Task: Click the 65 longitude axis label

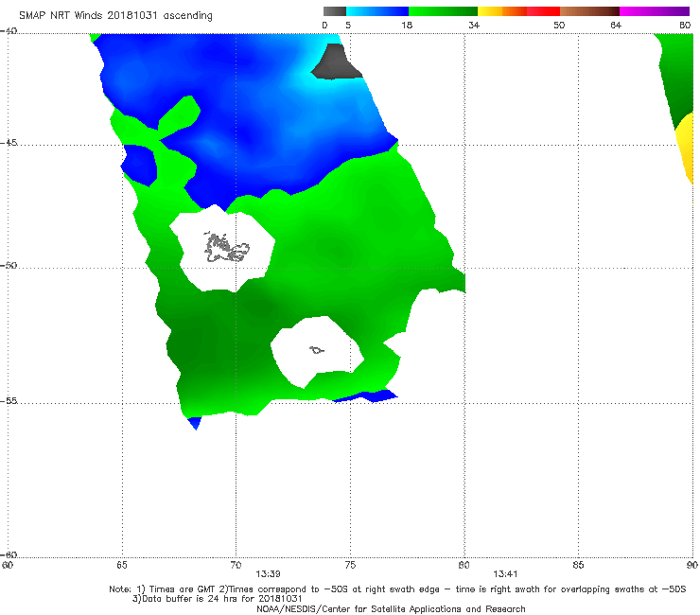Action: point(122,565)
